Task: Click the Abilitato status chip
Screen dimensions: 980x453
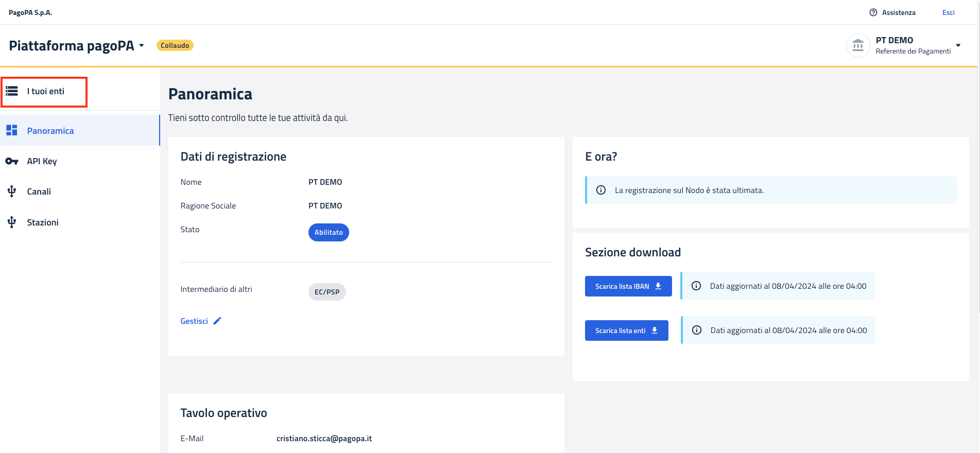Action: 329,232
